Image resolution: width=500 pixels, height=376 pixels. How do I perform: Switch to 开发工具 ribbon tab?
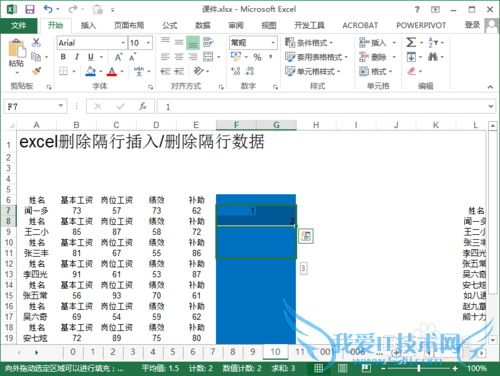(309, 25)
